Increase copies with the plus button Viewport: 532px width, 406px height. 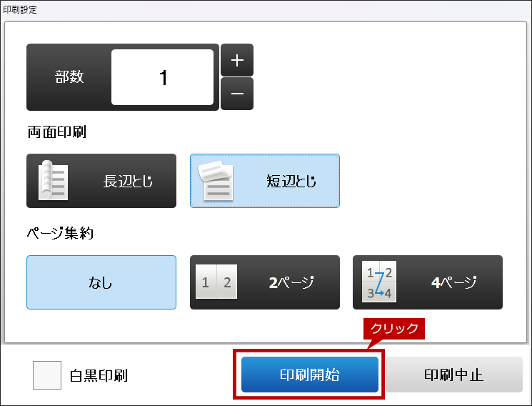tap(237, 61)
